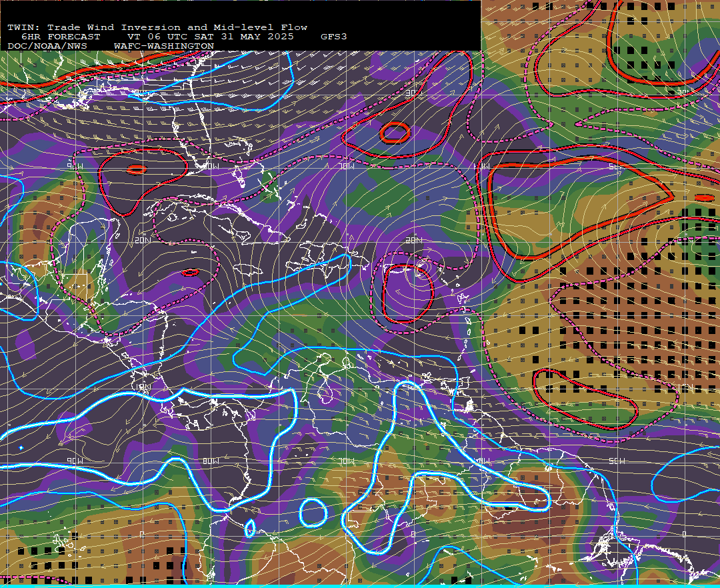
Task: Select the '6HR FORECAST' text in the header
Action: coord(61,36)
